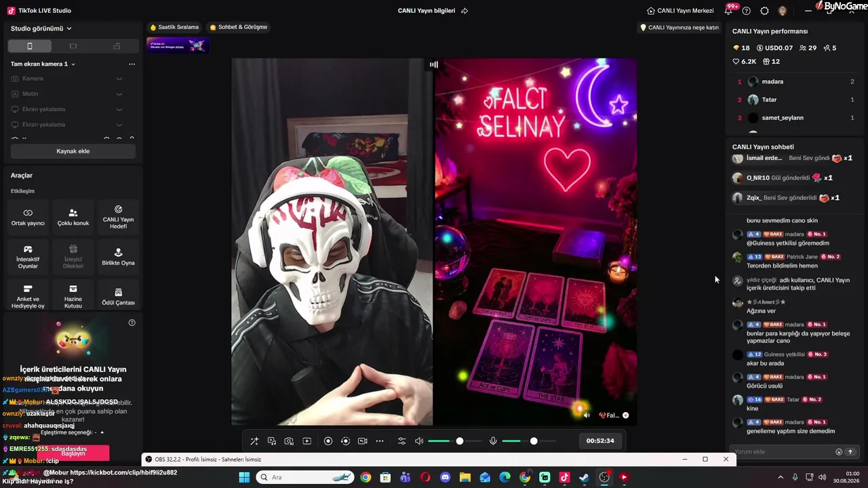Select Tatar in top viewers ranking

coord(796,100)
